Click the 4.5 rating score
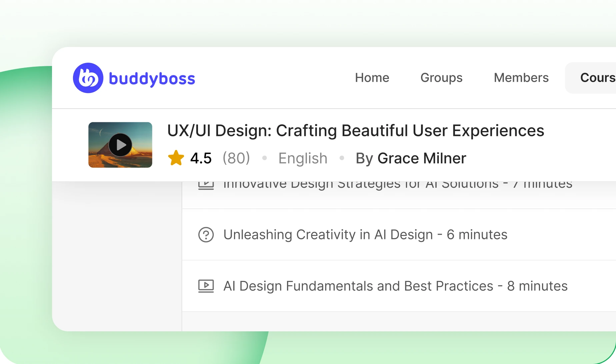 201,158
